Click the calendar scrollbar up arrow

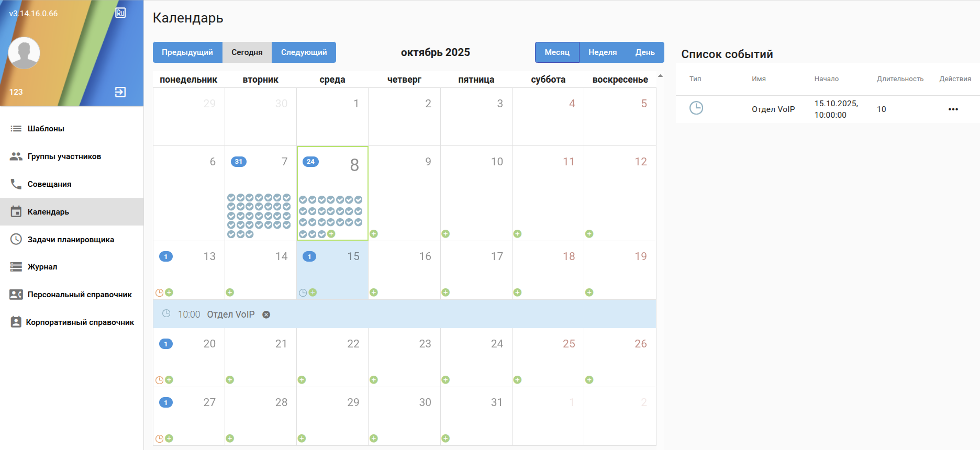click(660, 76)
